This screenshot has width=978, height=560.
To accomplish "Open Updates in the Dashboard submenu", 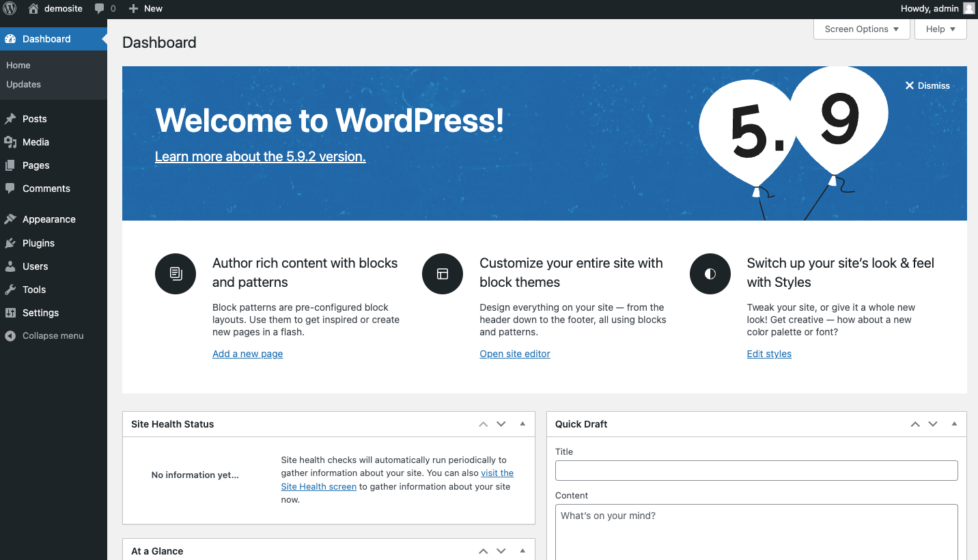I will pyautogui.click(x=24, y=85).
